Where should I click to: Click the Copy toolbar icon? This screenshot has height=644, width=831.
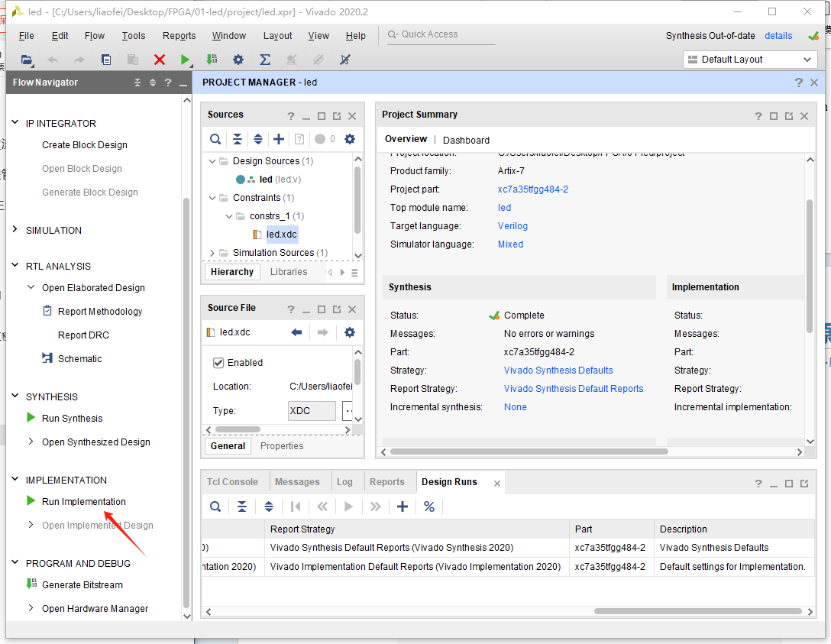(x=106, y=60)
